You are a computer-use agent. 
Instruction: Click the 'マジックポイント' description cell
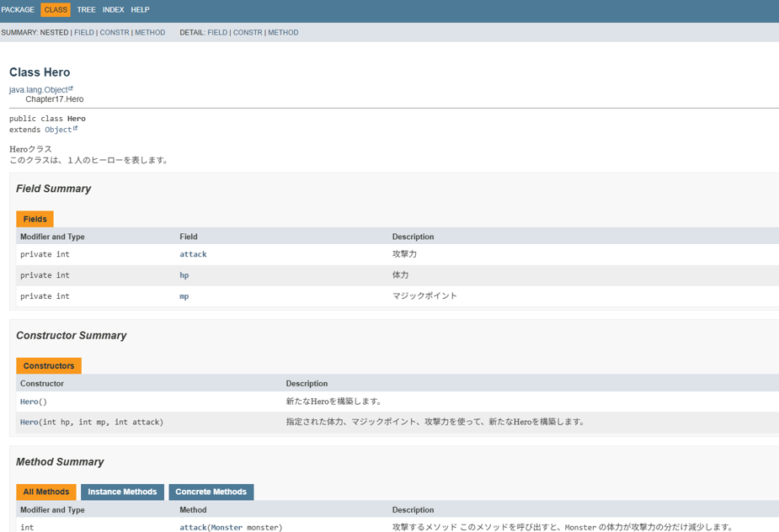coord(424,295)
